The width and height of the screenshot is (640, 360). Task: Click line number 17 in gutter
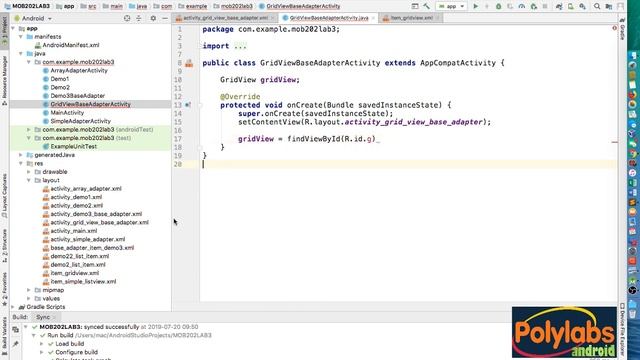coord(178,139)
